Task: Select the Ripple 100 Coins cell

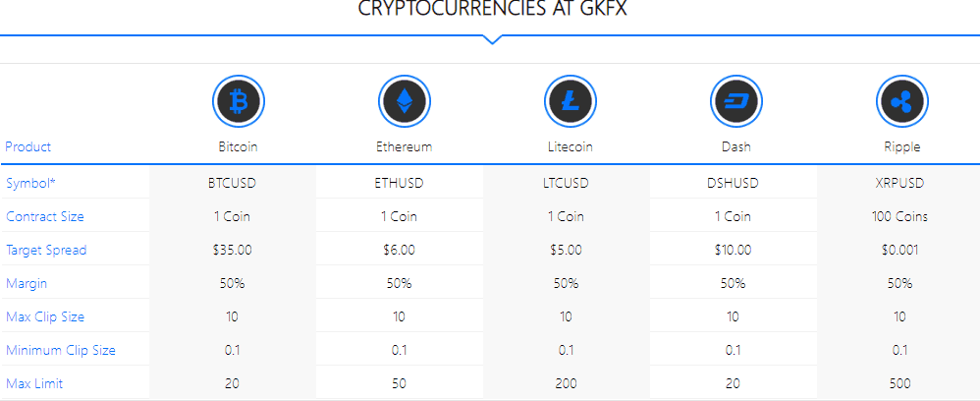Action: point(900,216)
